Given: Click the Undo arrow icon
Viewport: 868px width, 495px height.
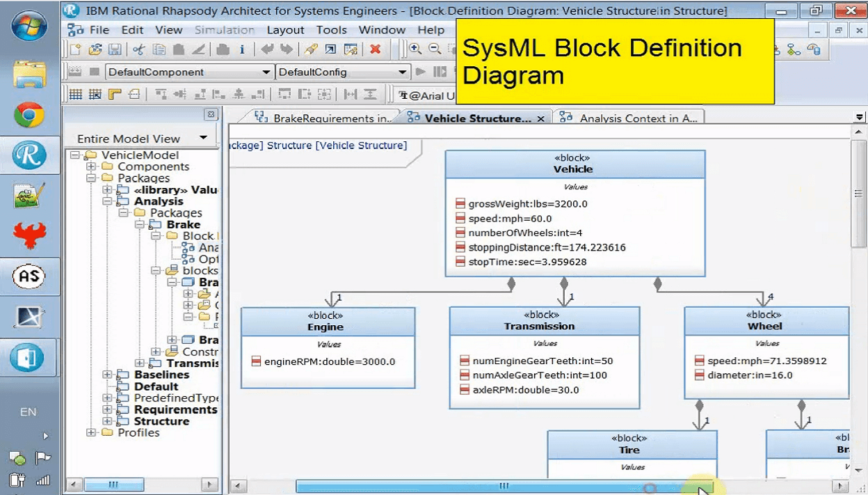Looking at the screenshot, I should tap(267, 49).
